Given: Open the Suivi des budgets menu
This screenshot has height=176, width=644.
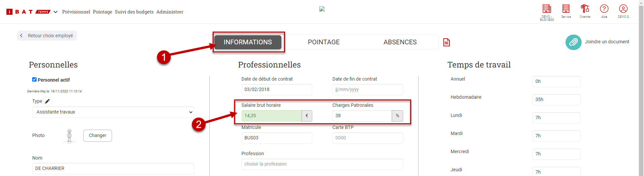Looking at the screenshot, I should pyautogui.click(x=134, y=12).
